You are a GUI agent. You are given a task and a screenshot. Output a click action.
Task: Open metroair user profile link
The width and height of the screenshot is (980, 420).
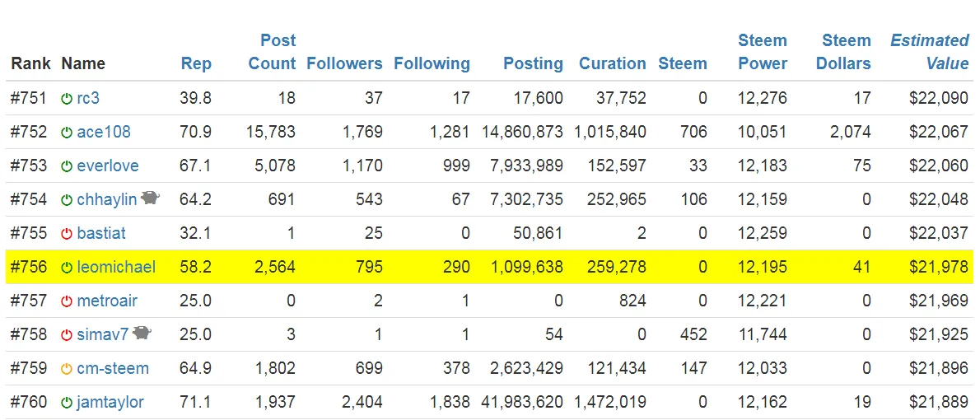(107, 301)
